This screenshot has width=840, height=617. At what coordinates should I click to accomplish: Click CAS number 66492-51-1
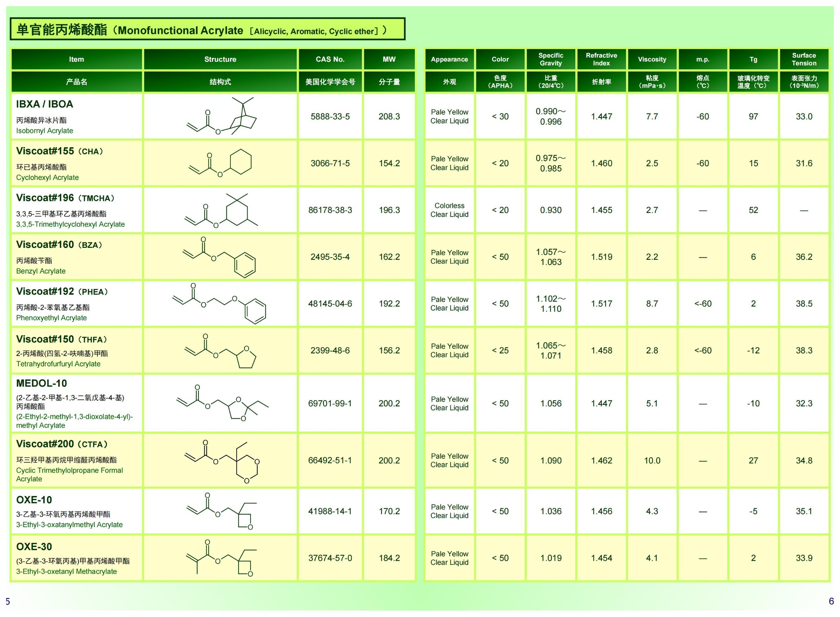(330, 460)
